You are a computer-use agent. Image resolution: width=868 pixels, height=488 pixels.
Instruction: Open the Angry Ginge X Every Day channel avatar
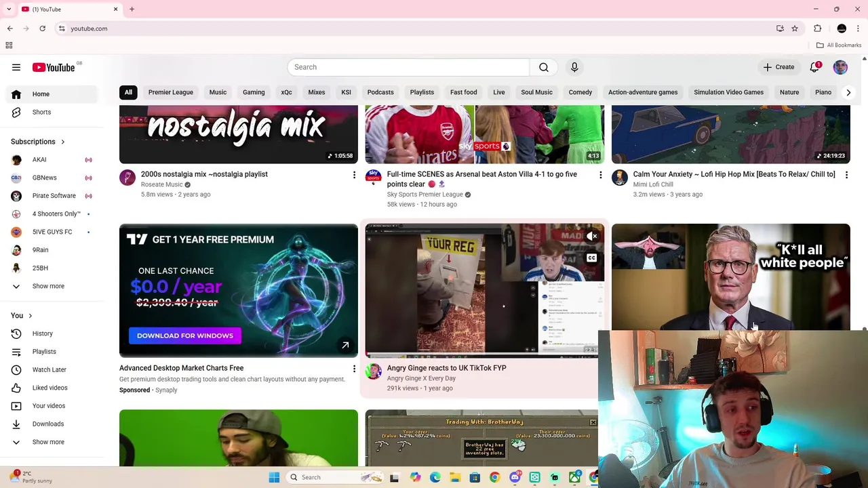pyautogui.click(x=374, y=371)
